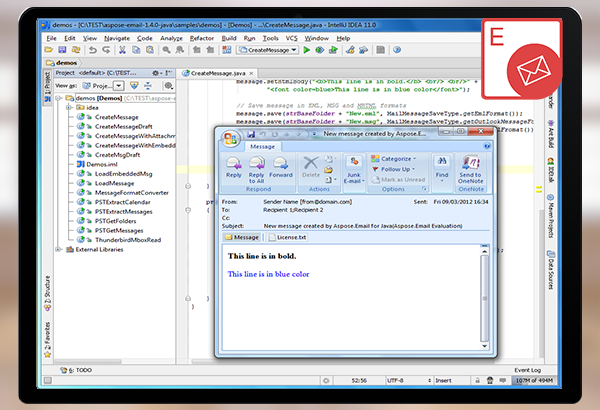Click the demos breadcrumb in navigation bar
Screen dimensions: 600x410
[62, 63]
